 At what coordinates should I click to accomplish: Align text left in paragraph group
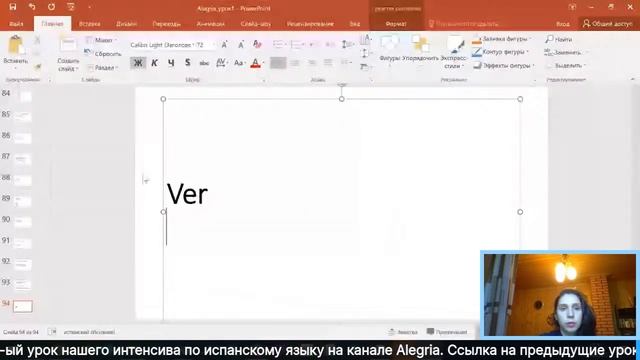[278, 63]
